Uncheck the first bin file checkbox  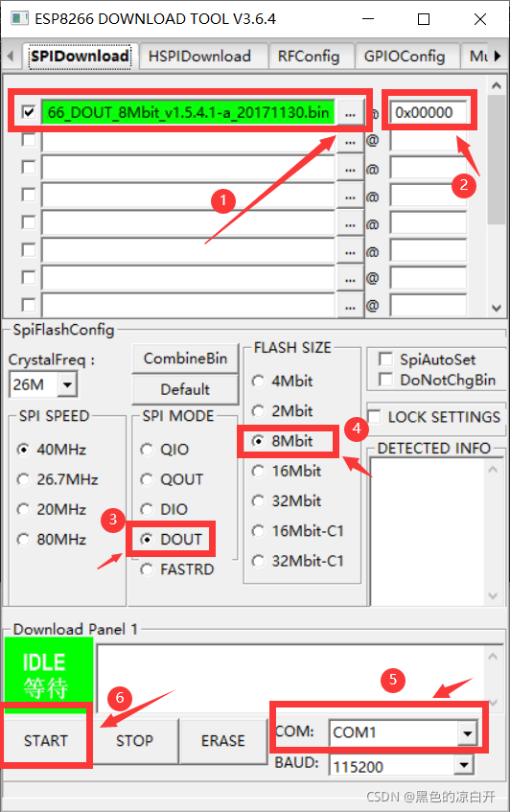(29, 112)
